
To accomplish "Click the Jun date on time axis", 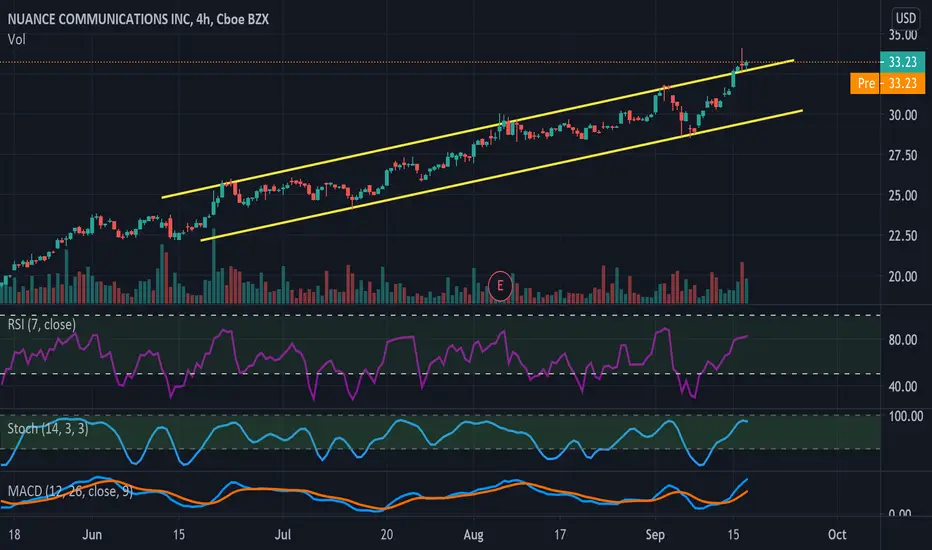I will pyautogui.click(x=92, y=535).
